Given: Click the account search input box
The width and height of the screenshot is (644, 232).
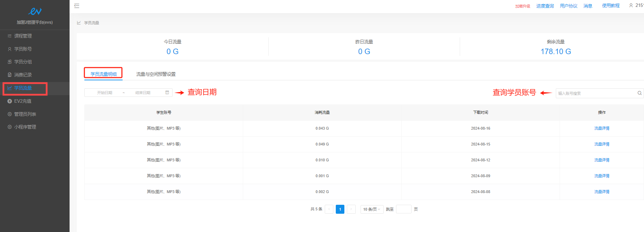Looking at the screenshot, I should pos(596,93).
